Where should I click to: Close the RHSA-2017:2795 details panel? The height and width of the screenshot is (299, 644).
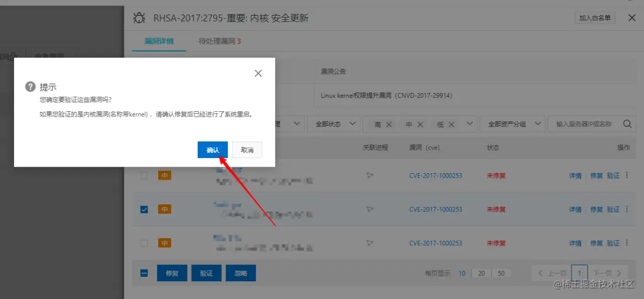click(632, 18)
